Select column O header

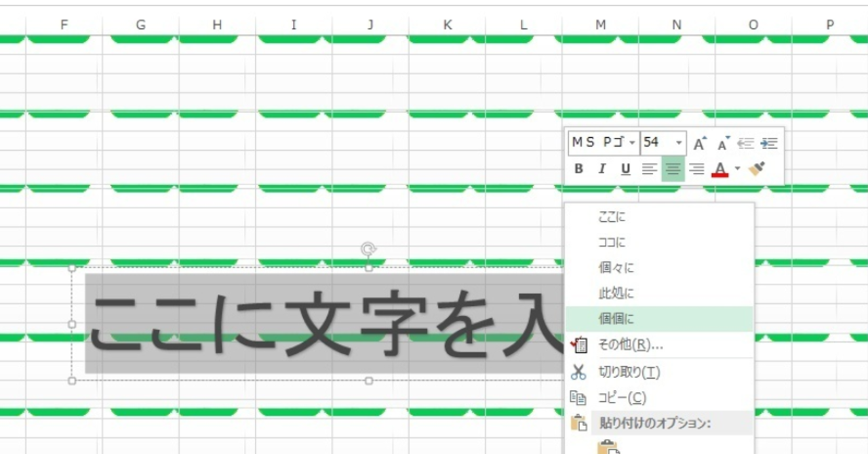(x=753, y=25)
